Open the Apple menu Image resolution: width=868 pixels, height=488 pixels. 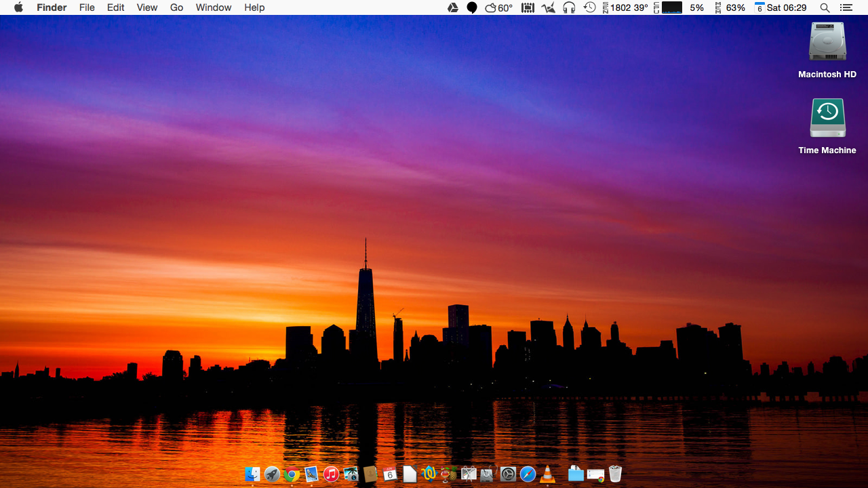coord(18,7)
